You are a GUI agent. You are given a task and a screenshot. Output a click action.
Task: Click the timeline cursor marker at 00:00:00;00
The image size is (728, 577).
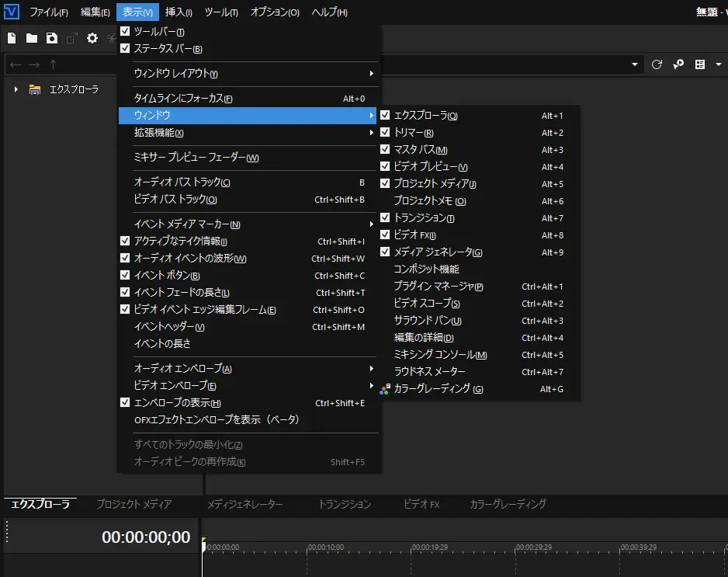tap(203, 544)
